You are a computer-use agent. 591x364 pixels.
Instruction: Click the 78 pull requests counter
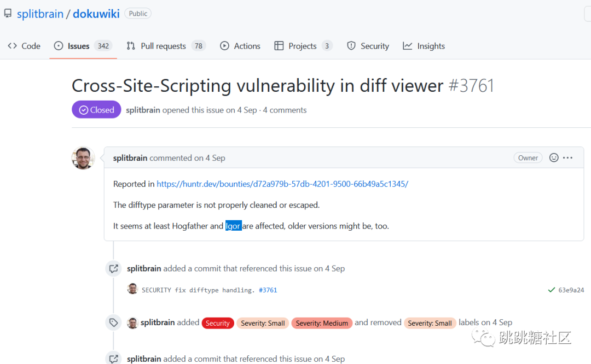pyautogui.click(x=198, y=46)
